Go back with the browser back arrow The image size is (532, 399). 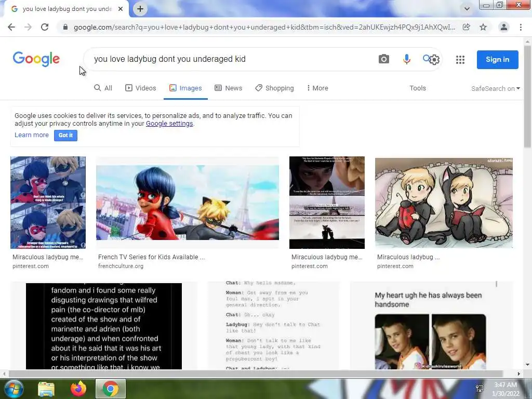(x=11, y=27)
